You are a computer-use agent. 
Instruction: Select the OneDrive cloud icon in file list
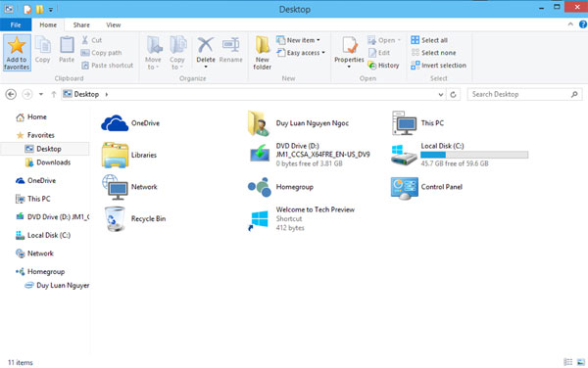coord(115,123)
